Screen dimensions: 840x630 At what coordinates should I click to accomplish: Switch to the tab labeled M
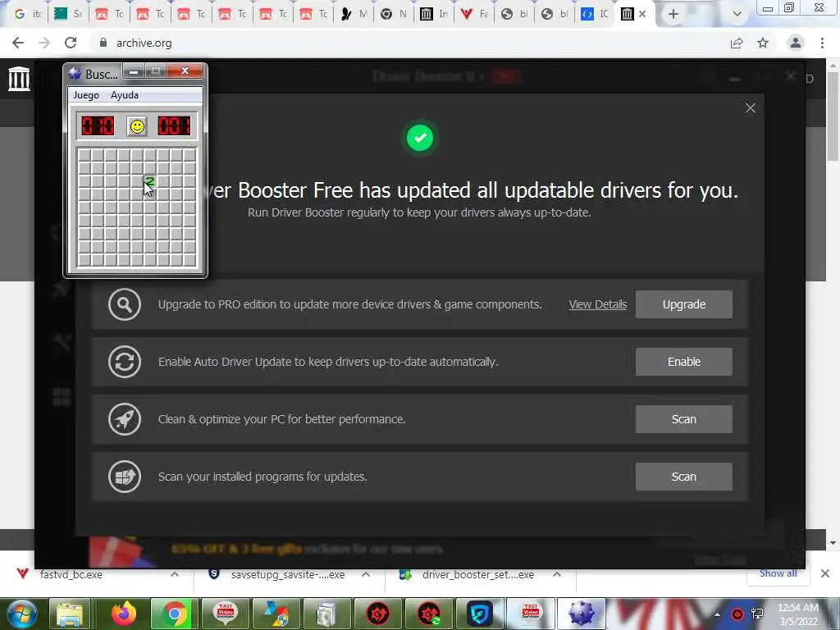tap(354, 15)
